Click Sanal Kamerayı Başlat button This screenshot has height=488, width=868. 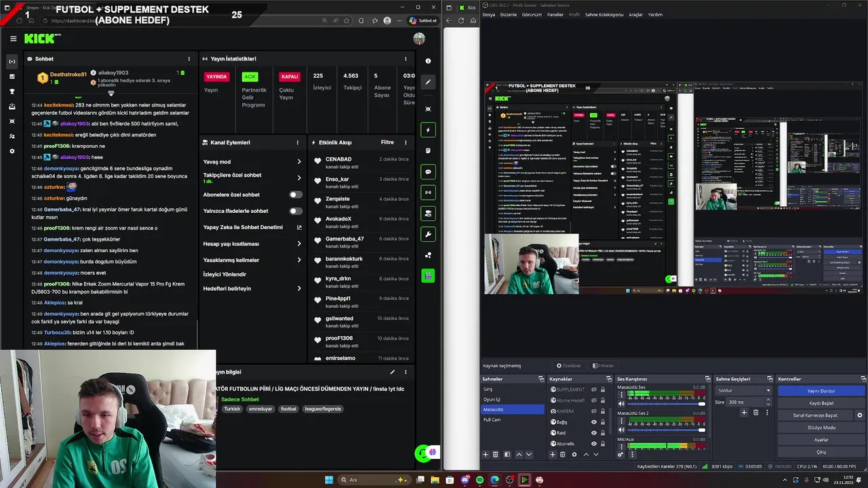coord(815,415)
